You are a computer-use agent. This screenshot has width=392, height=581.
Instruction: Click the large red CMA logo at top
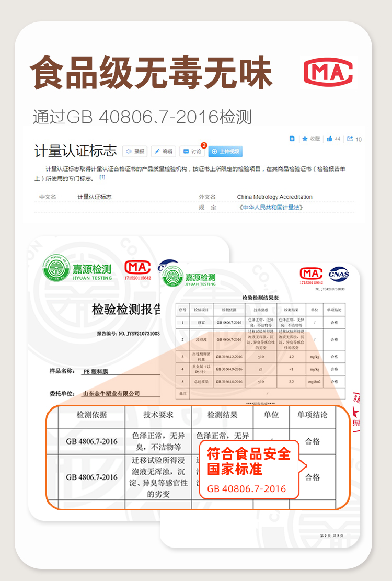(328, 71)
